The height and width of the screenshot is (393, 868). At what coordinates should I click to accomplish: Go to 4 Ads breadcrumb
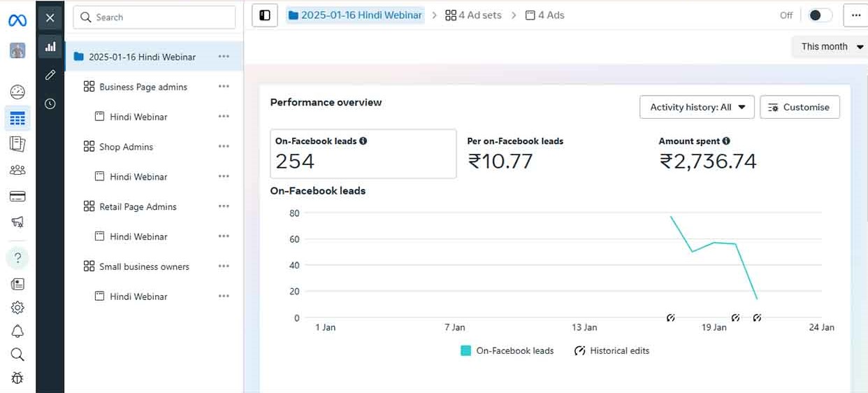(x=544, y=15)
